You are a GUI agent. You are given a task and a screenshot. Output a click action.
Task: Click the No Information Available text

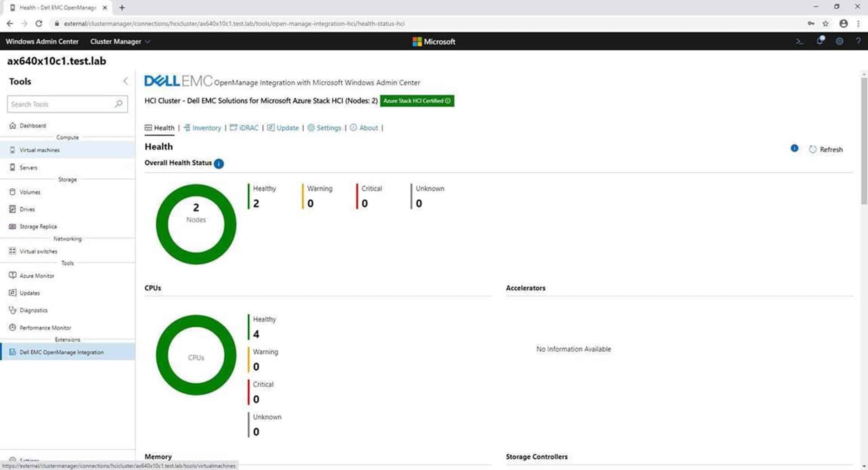coord(573,349)
